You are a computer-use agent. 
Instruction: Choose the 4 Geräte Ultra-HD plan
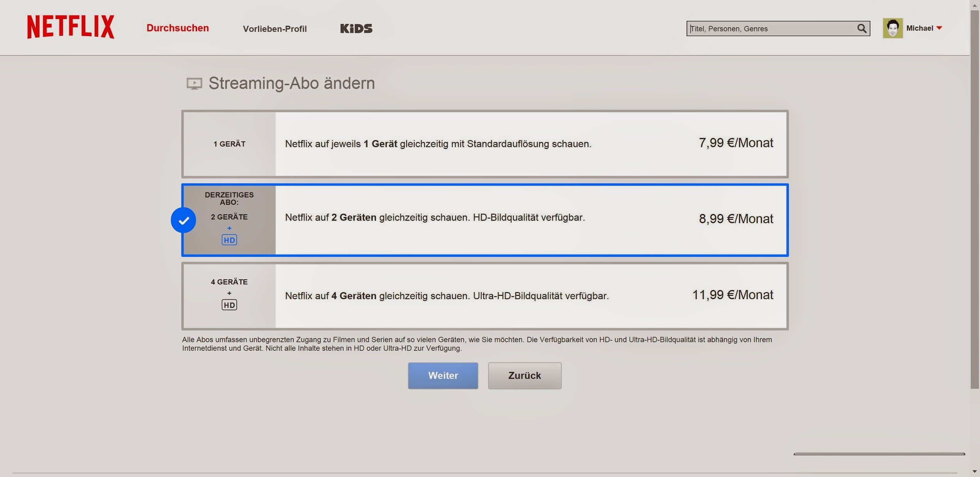point(484,296)
